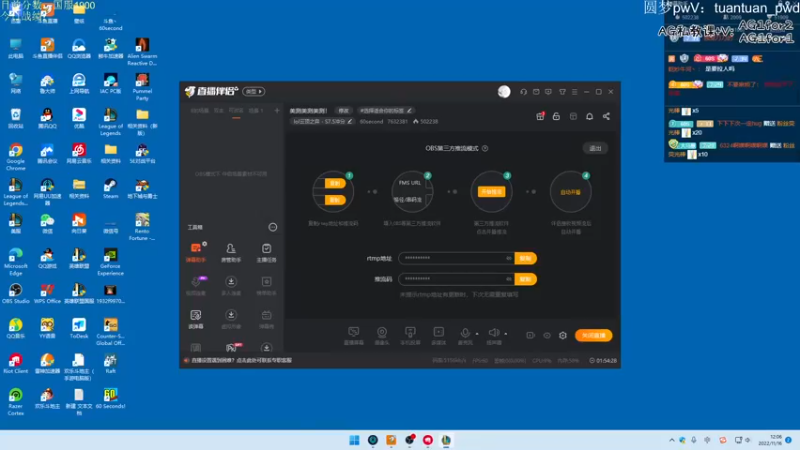Open the room manager assistant tool
The image size is (800, 450).
pos(231,252)
